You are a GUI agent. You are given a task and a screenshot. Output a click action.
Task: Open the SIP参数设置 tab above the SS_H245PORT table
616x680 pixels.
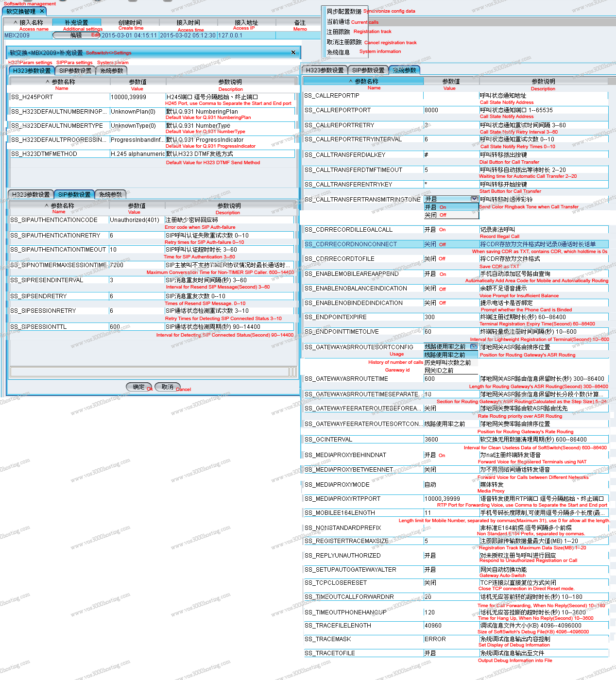[x=75, y=70]
